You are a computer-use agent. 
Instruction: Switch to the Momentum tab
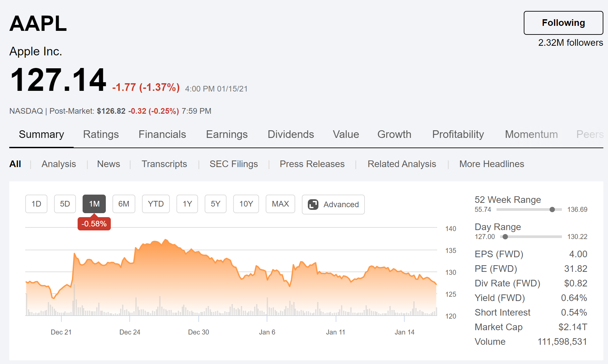[x=531, y=134]
